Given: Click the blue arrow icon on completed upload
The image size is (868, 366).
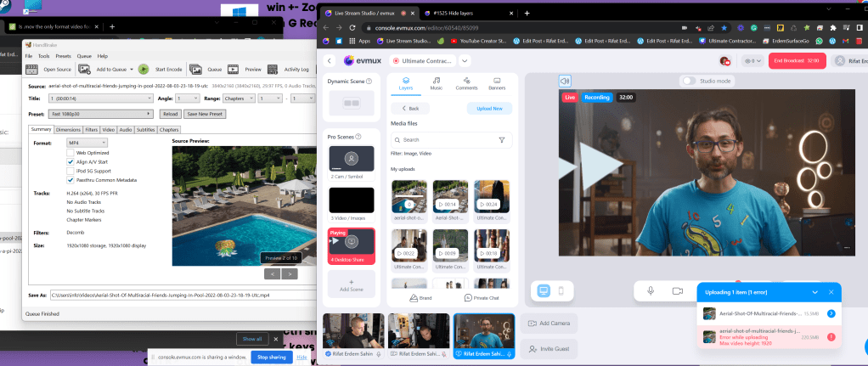Looking at the screenshot, I should tap(831, 313).
